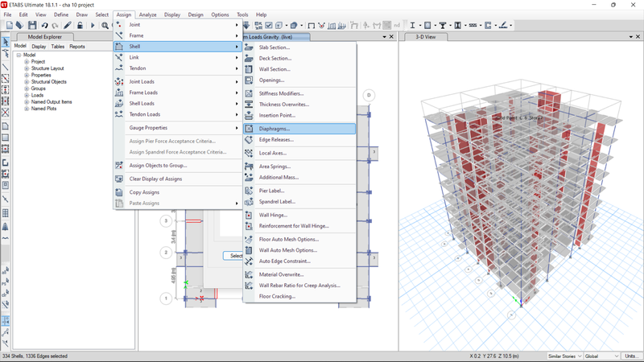
Task: Click the Joint Loads menu icon
Action: pos(119,82)
